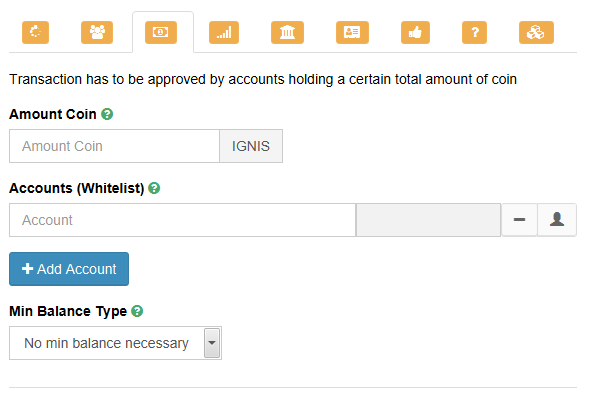
Task: Open the question mark icon tab
Action: 474,32
